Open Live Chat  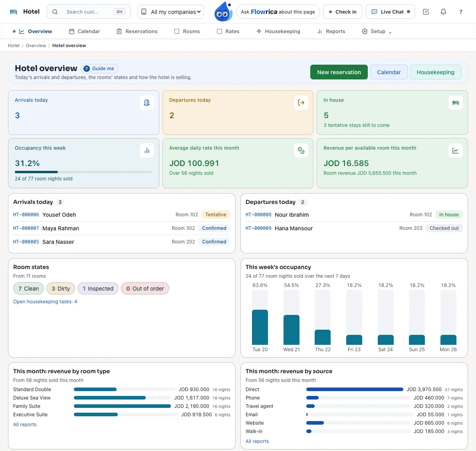[x=391, y=12]
